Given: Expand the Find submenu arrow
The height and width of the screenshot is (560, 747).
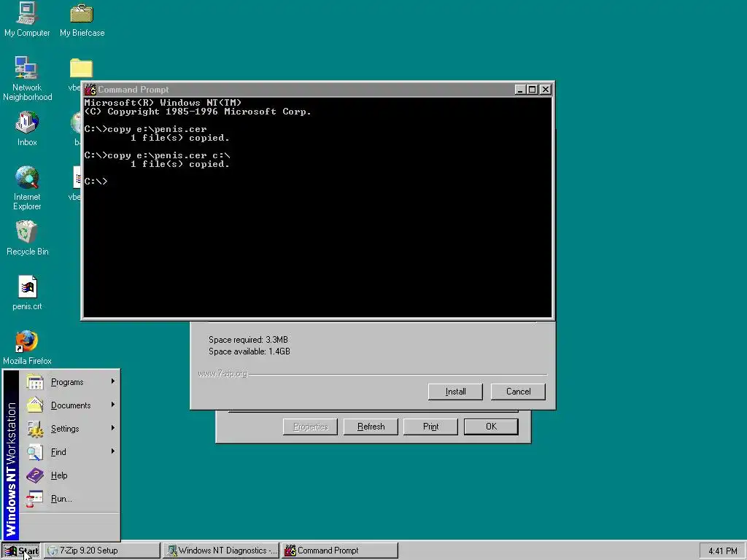Looking at the screenshot, I should (x=113, y=451).
